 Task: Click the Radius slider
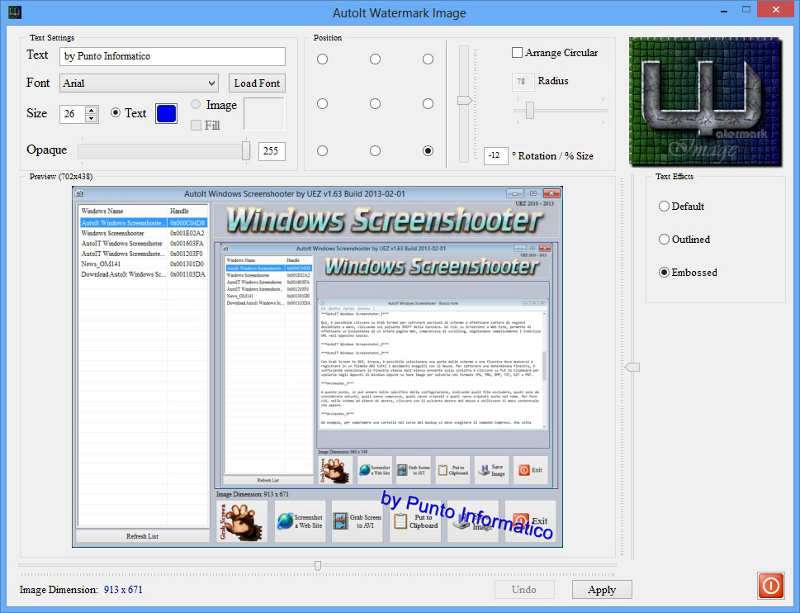(x=560, y=110)
